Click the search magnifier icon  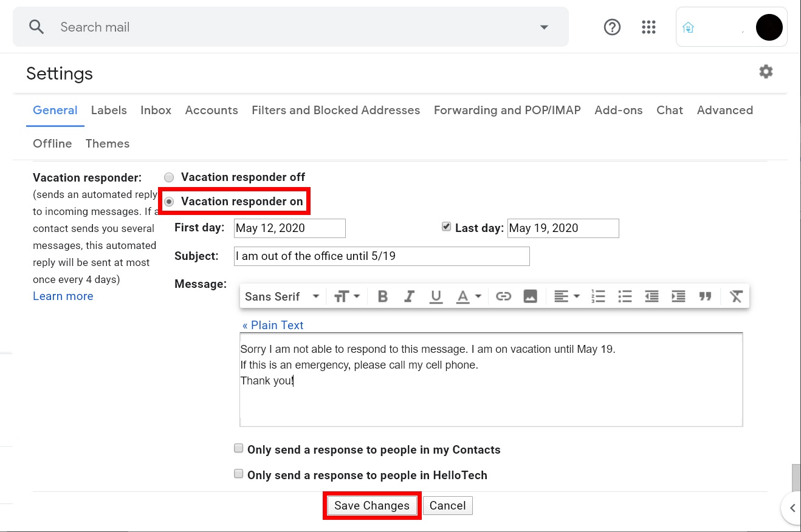(36, 27)
